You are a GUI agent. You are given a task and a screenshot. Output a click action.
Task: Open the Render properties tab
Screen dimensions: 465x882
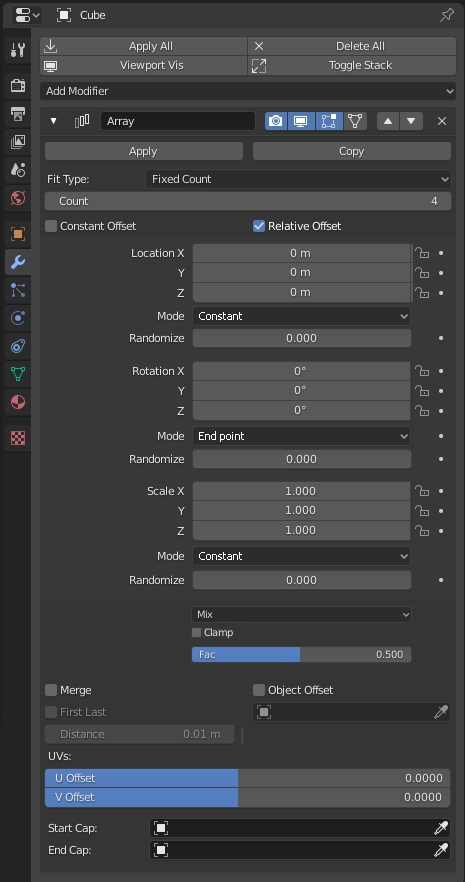click(17, 86)
